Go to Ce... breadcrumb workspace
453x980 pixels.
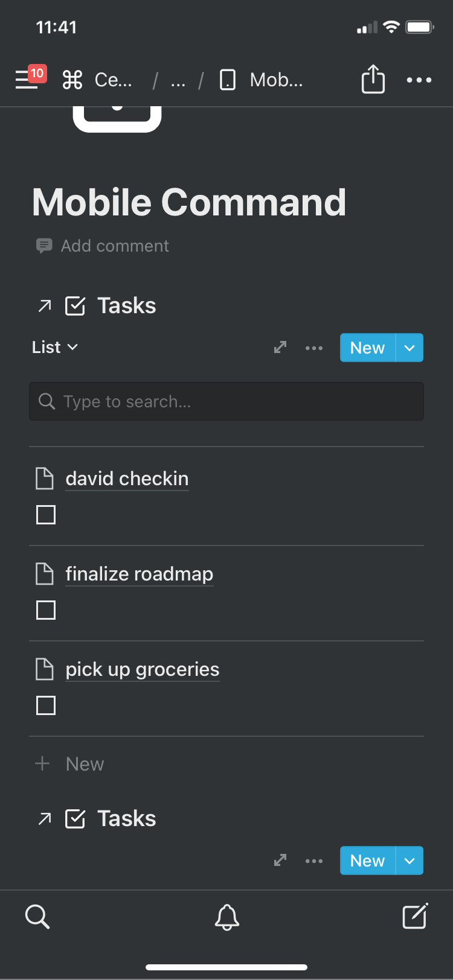click(97, 80)
